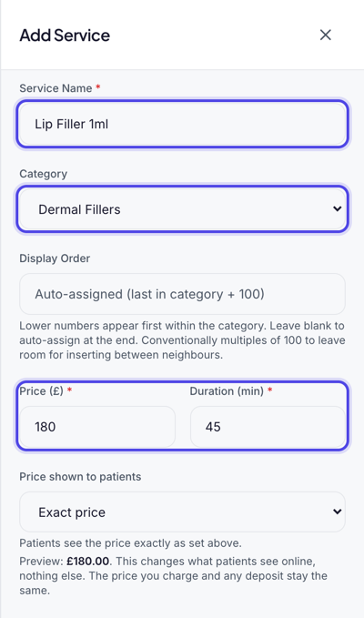This screenshot has width=364, height=618.
Task: Click the Service Name field containing Lip Filler 1ml
Action: coord(182,124)
